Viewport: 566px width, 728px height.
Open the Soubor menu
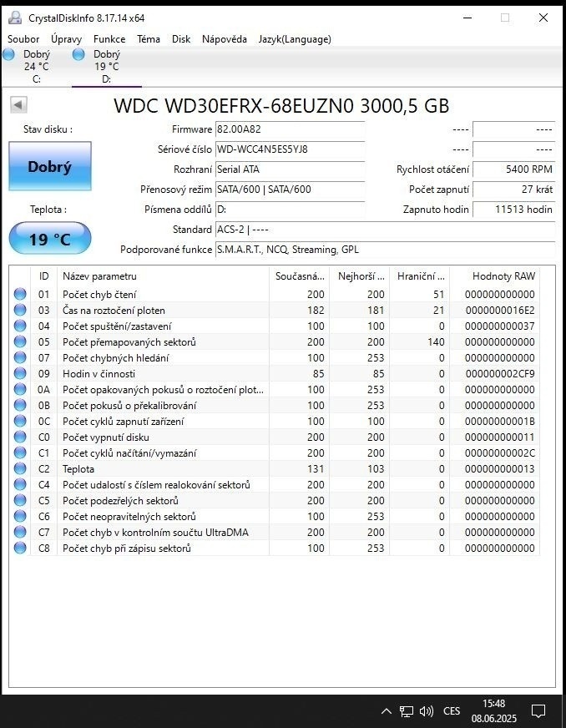23,39
